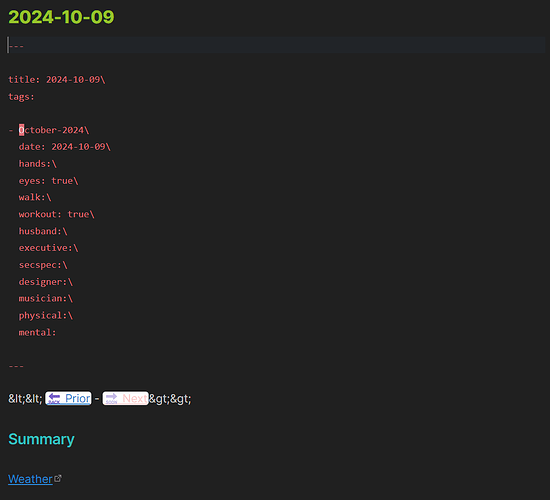Click the 'husband:\' property line

tap(43, 231)
